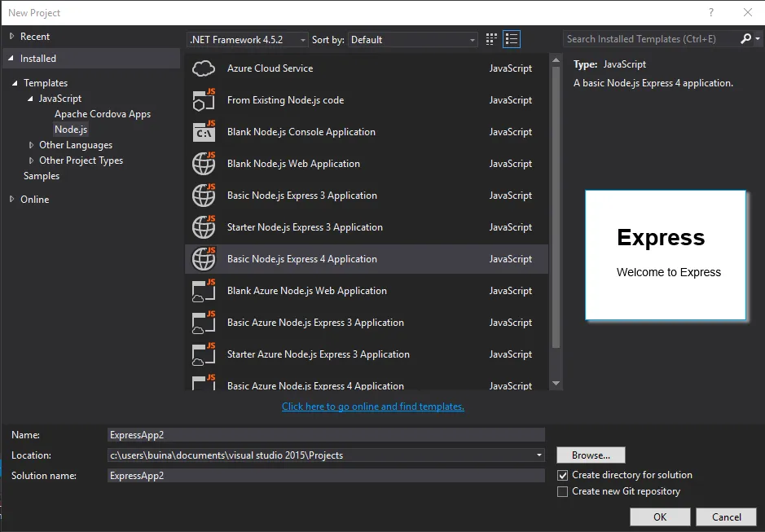Click the Basic Node.js Express 4 Application icon
The width and height of the screenshot is (765, 532).
click(204, 259)
